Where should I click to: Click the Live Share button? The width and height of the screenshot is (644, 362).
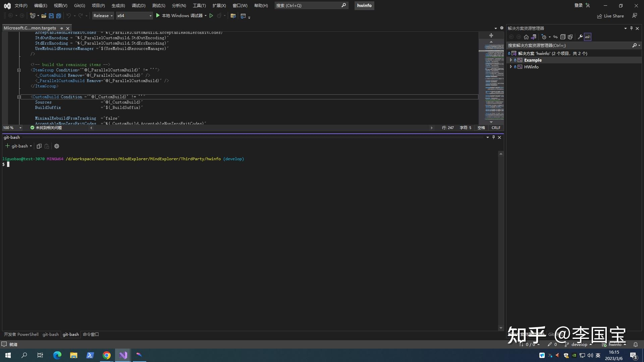610,16
